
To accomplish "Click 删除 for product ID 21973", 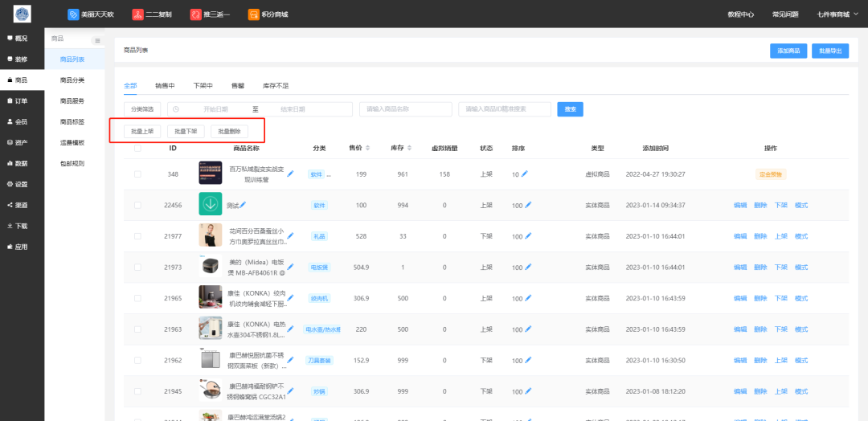I will click(x=760, y=268).
